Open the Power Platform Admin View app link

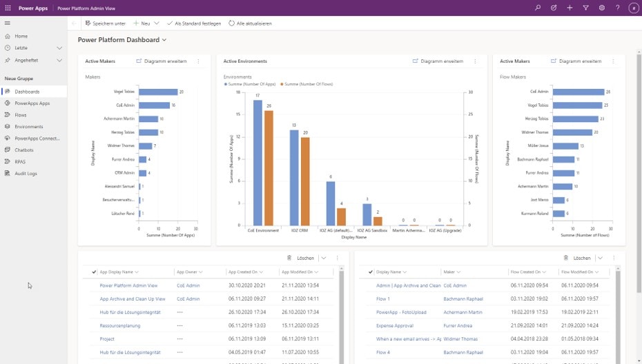(128, 285)
